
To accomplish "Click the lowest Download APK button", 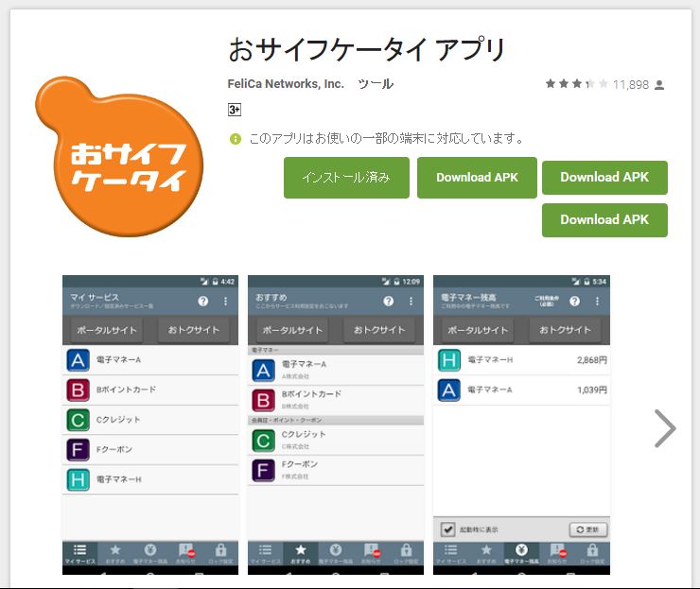I will (x=604, y=219).
